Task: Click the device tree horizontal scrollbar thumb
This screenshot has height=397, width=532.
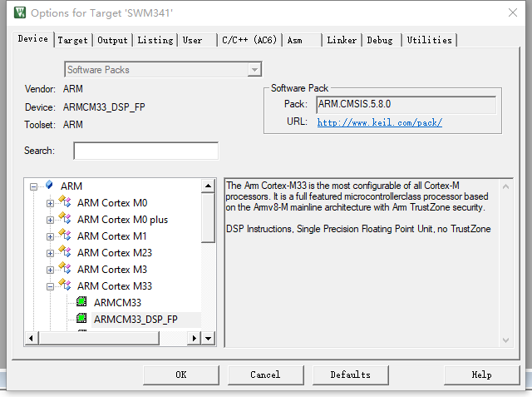Action: coord(99,339)
